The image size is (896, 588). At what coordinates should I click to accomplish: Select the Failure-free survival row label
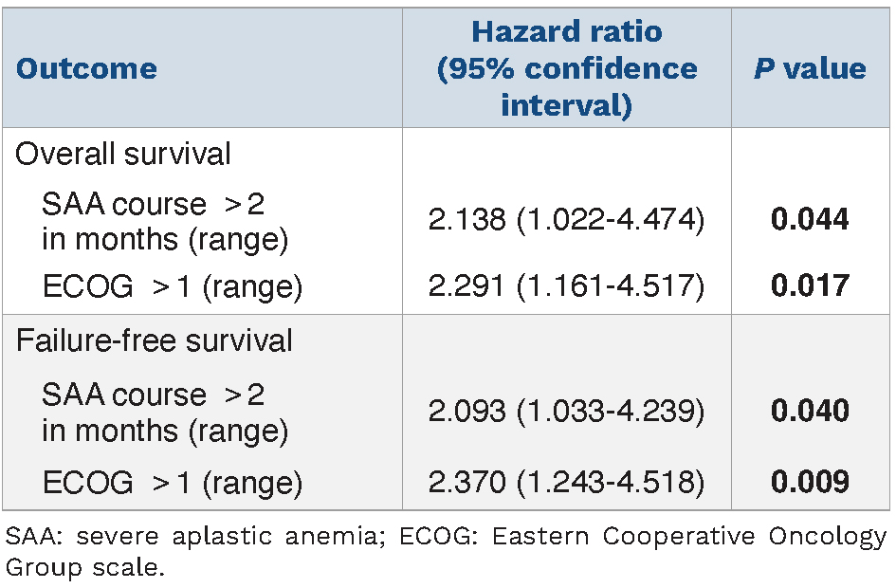click(155, 340)
